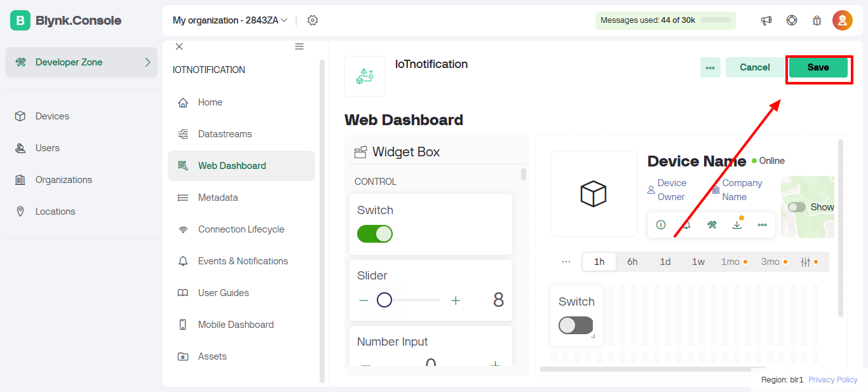Select the 1w time range tab
868x392 pixels.
(698, 262)
